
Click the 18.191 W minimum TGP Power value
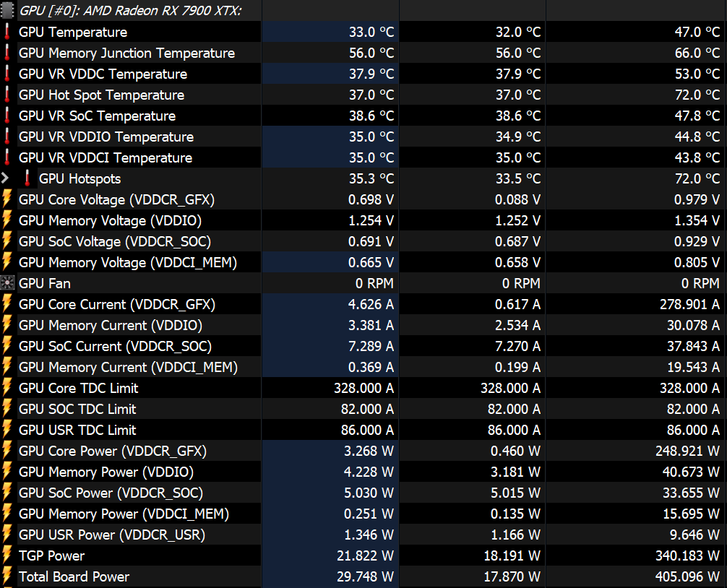tap(512, 555)
